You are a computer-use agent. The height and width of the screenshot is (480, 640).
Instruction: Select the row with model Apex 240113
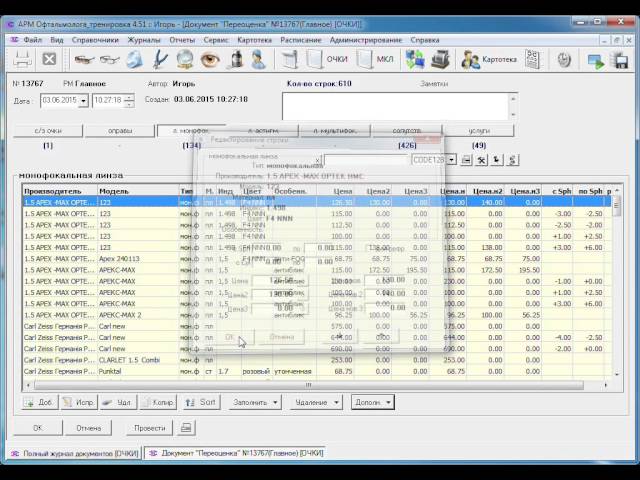click(317, 259)
